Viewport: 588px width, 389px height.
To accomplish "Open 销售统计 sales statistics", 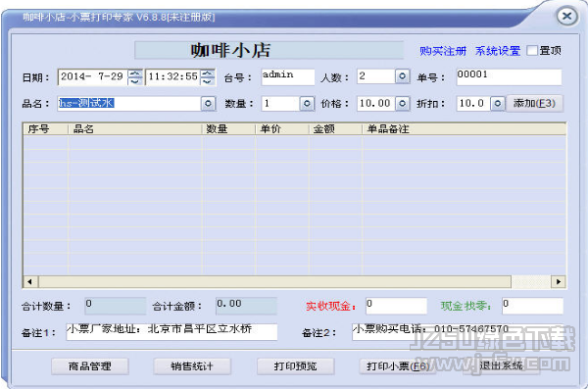I will point(192,366).
